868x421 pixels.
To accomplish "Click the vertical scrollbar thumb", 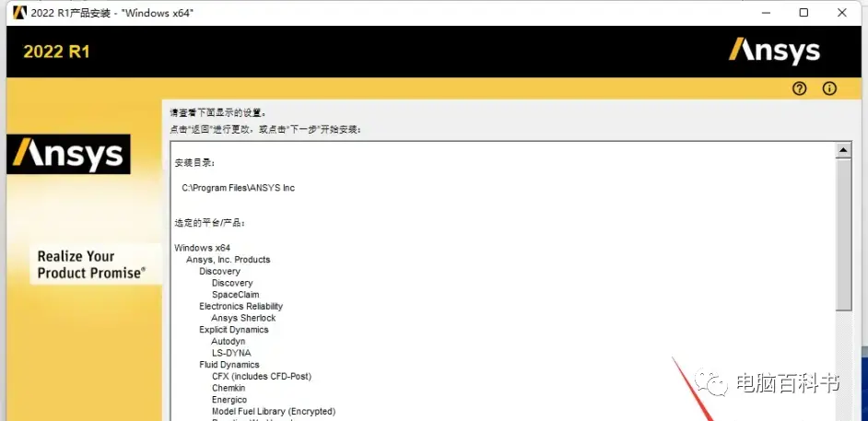I will [x=844, y=235].
